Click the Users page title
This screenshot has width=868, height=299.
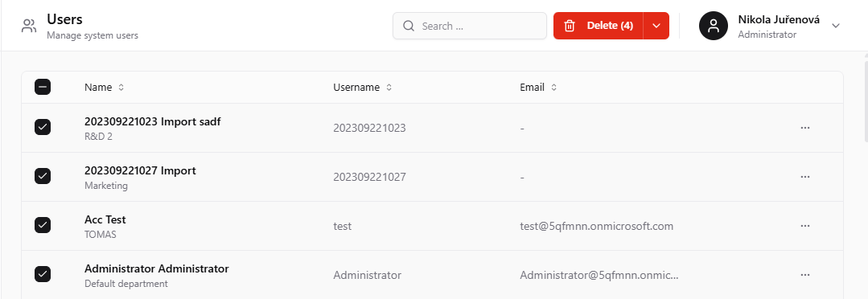(x=65, y=19)
